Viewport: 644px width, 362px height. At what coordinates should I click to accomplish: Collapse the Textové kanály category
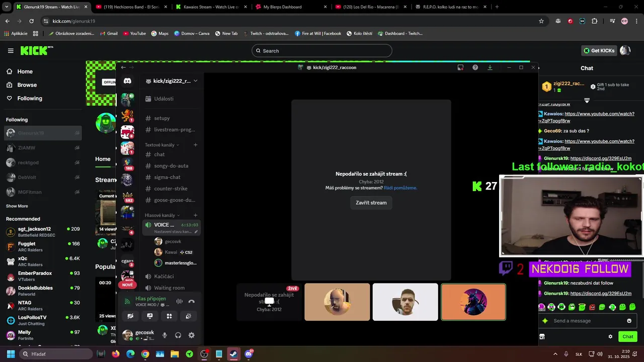(162, 145)
